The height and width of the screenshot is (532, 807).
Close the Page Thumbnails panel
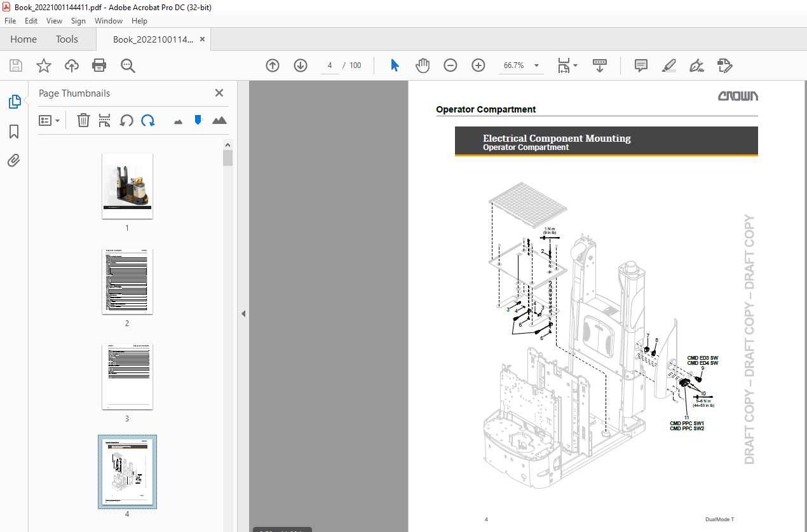[x=219, y=93]
